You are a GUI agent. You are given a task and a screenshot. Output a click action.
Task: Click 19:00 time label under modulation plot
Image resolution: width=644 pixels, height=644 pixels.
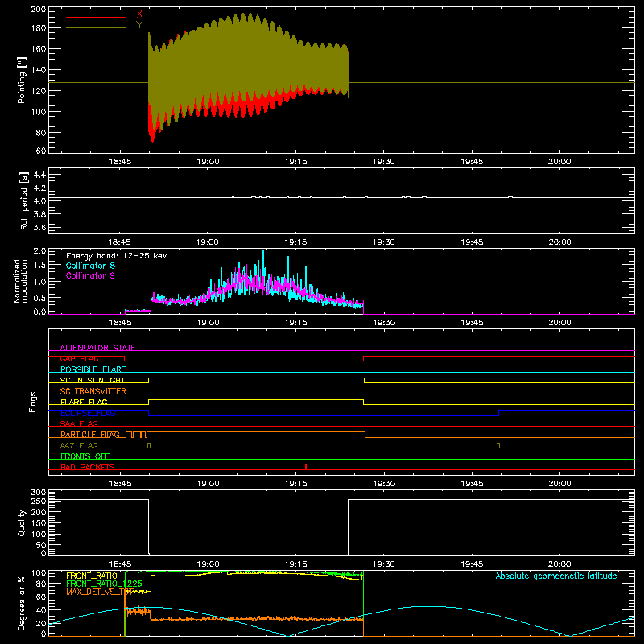(x=208, y=323)
